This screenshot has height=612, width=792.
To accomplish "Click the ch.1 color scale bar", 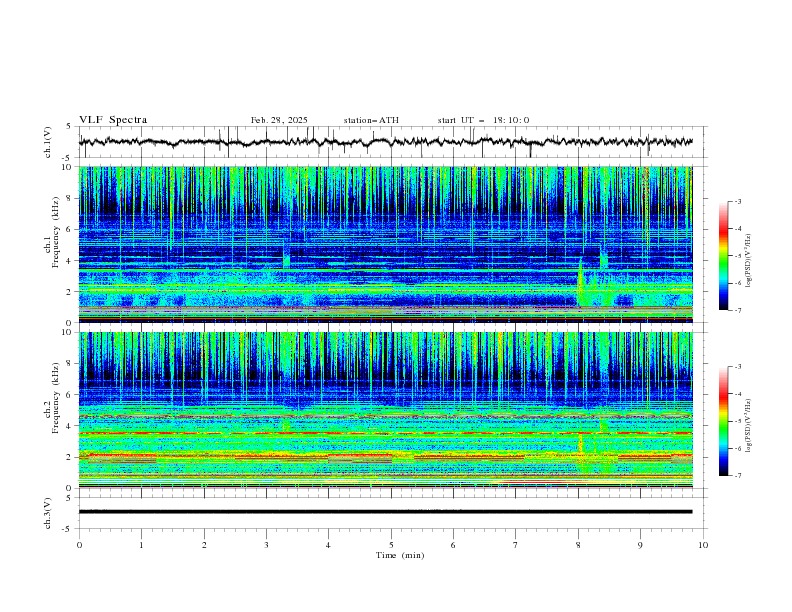I will tap(723, 256).
